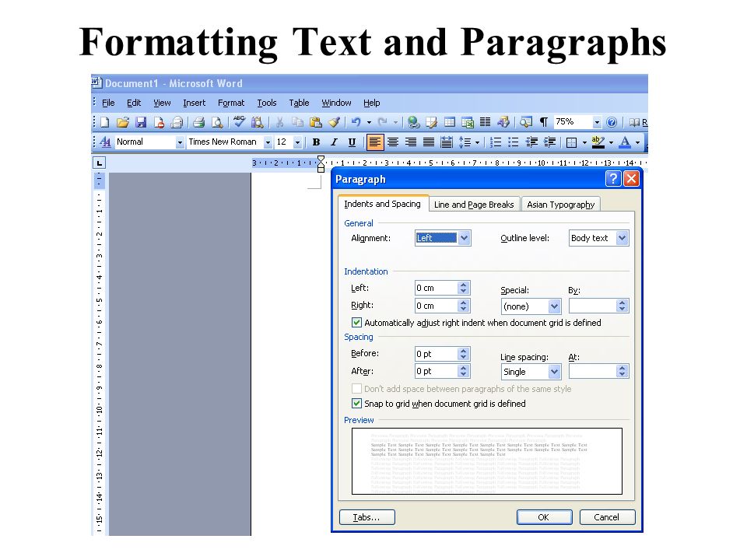Open the Times New Roman font dropdown
The width and height of the screenshot is (747, 560).
[x=268, y=142]
